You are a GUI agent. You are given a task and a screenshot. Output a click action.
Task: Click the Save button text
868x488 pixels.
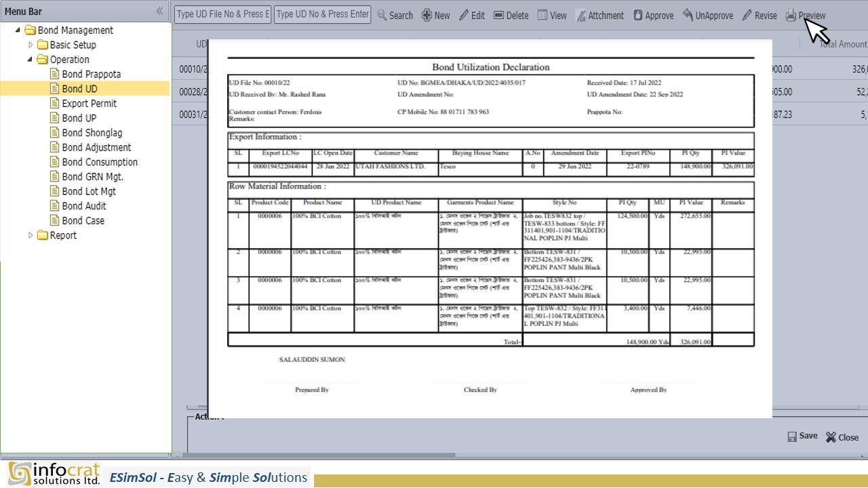click(808, 436)
